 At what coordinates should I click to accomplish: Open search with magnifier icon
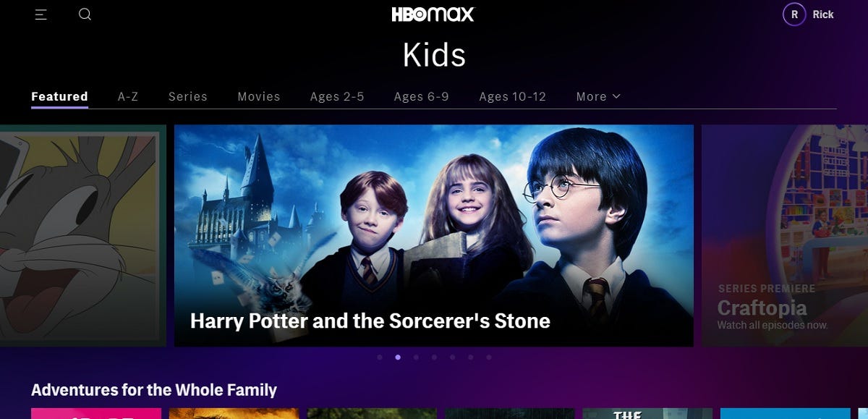85,14
